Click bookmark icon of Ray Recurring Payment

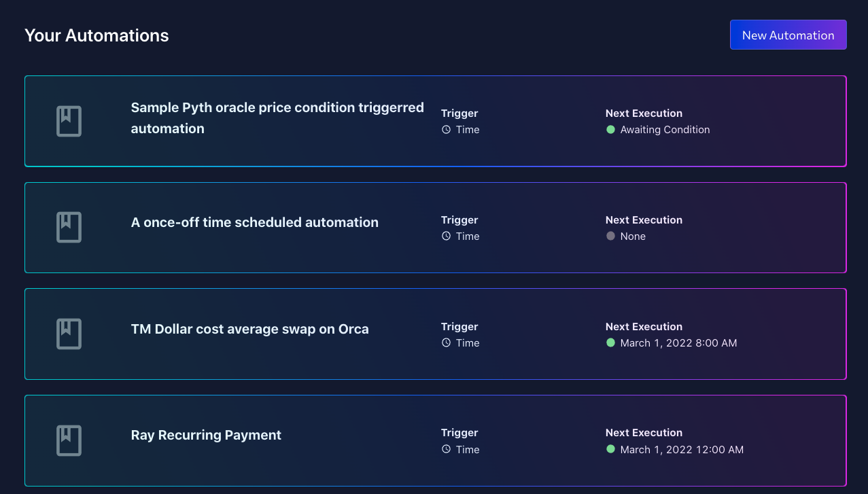click(69, 440)
